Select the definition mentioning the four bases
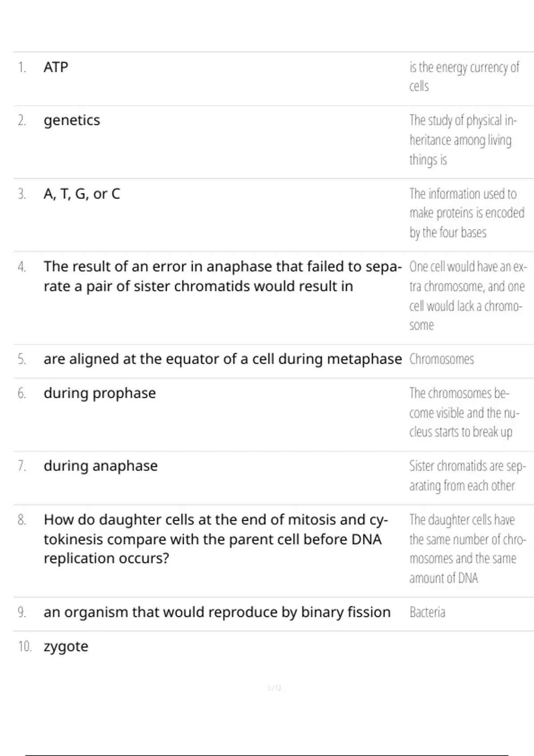 466,213
